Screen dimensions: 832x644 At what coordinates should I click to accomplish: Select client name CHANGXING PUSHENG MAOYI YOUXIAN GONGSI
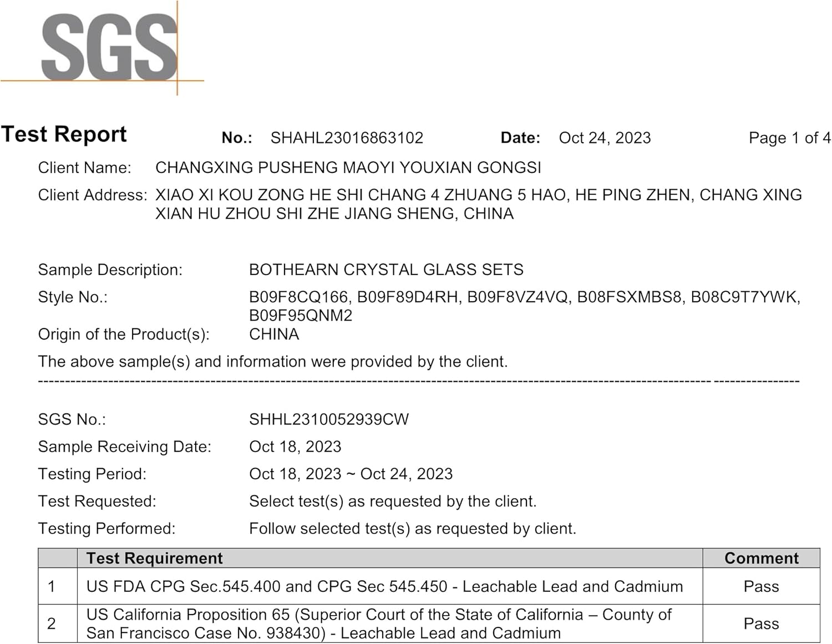(348, 168)
